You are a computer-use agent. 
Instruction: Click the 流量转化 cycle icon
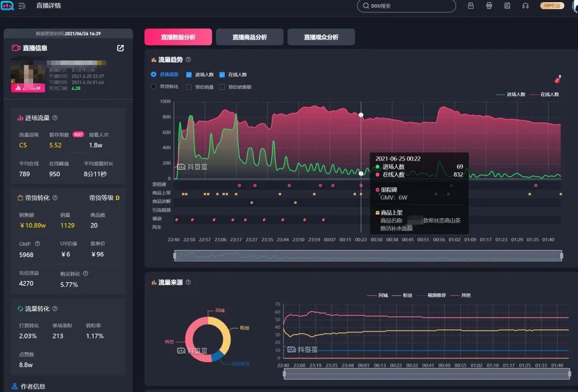[x=20, y=309]
